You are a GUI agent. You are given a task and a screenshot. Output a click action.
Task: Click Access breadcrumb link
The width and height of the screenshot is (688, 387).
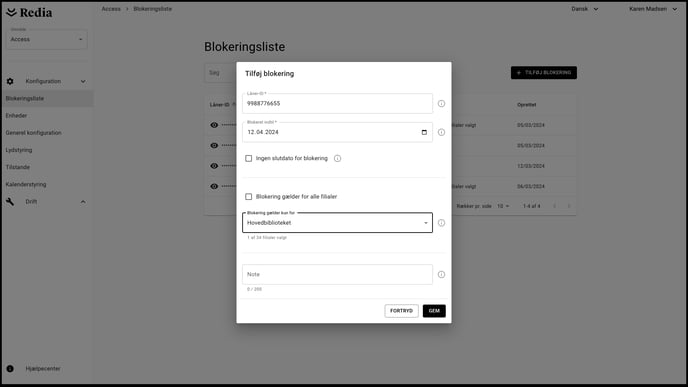[111, 9]
